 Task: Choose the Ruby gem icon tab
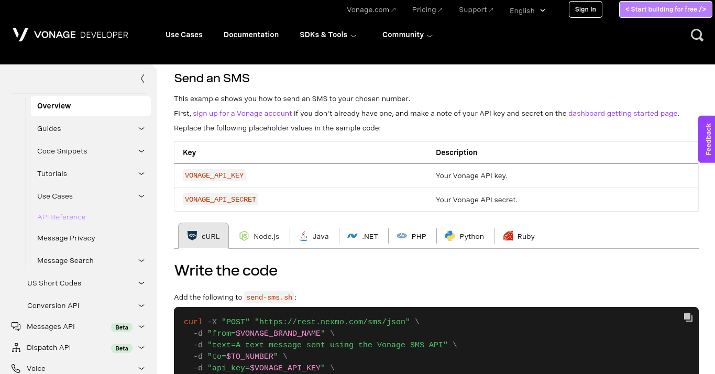tap(508, 236)
